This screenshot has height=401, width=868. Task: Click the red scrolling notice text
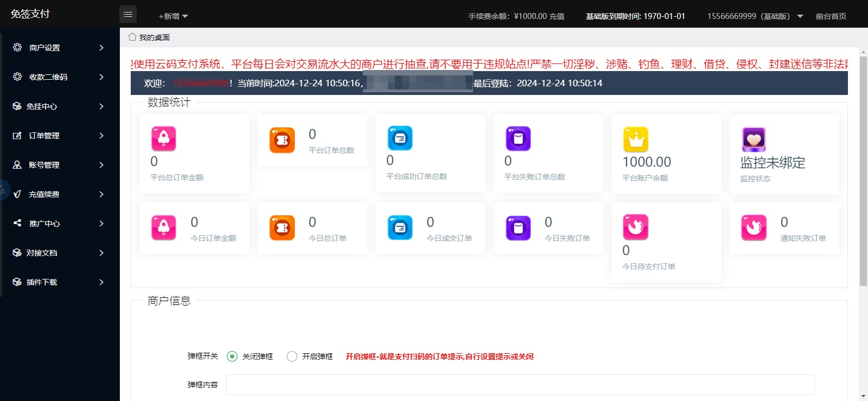[489, 64]
